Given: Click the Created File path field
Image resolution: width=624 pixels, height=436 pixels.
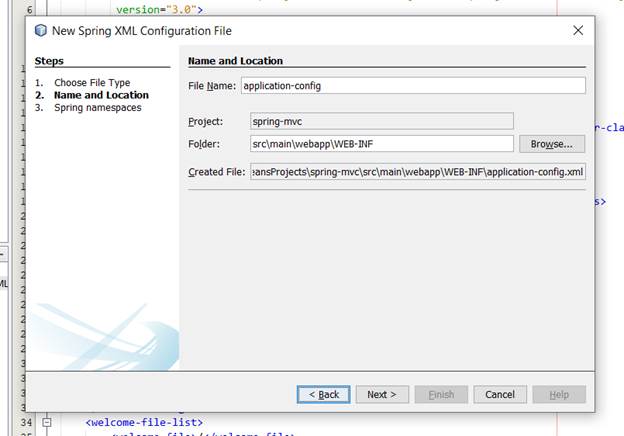Looking at the screenshot, I should pyautogui.click(x=418, y=171).
